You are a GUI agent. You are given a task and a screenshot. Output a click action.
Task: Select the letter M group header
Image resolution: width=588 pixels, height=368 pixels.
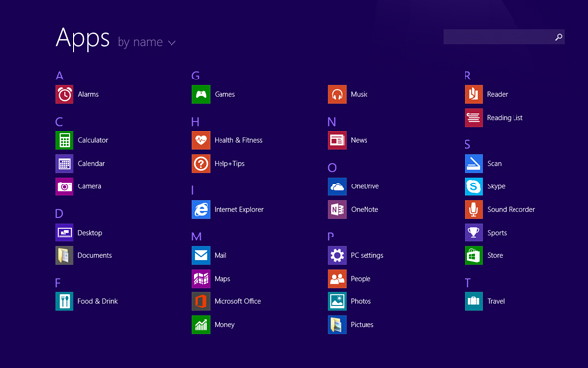[x=197, y=237]
